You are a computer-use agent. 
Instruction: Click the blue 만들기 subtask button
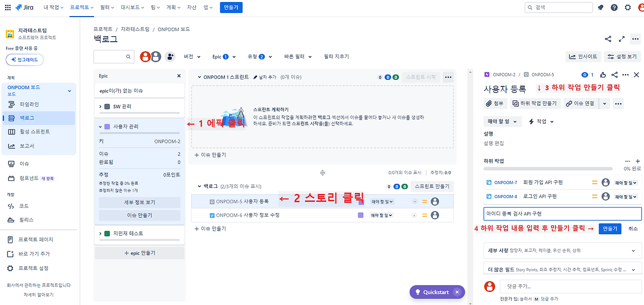coord(609,229)
